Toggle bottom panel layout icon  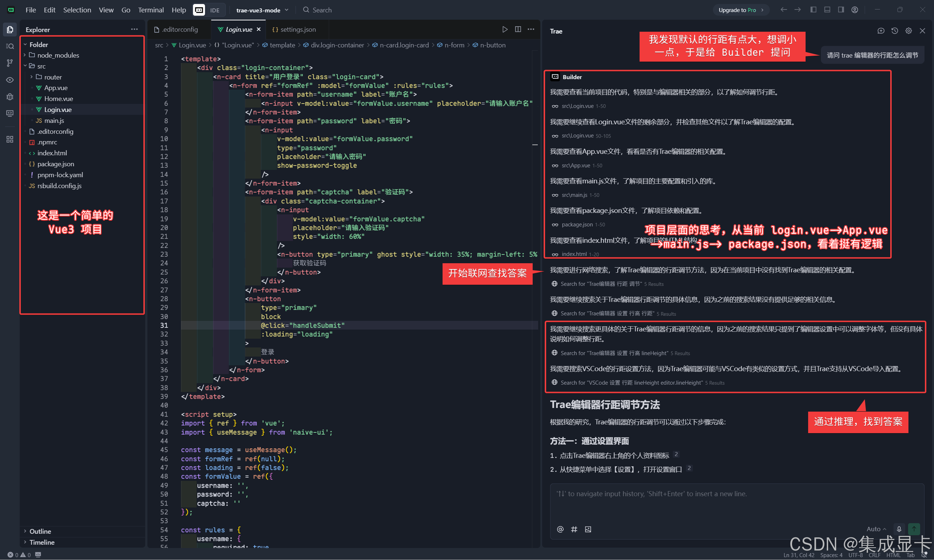(x=827, y=10)
